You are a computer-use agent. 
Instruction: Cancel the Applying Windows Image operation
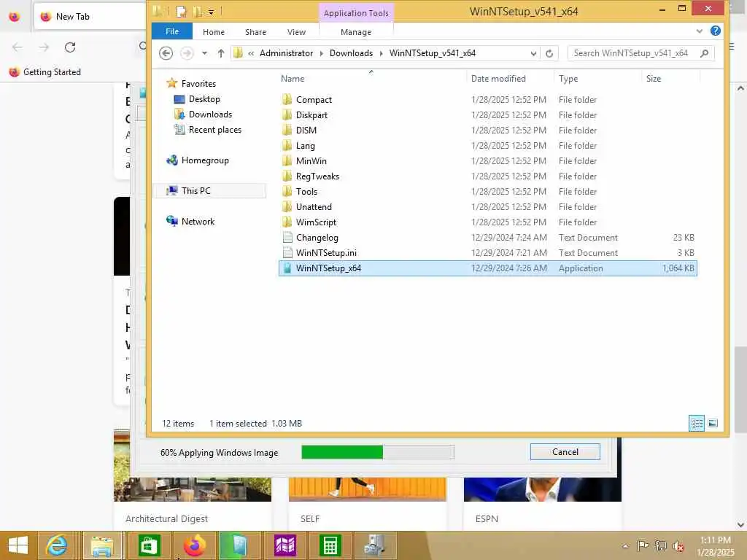tap(565, 452)
